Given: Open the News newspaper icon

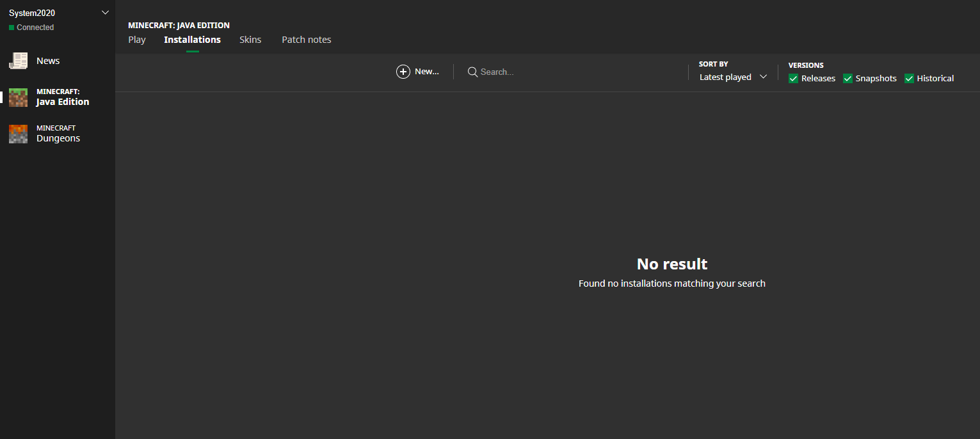Looking at the screenshot, I should pos(19,61).
